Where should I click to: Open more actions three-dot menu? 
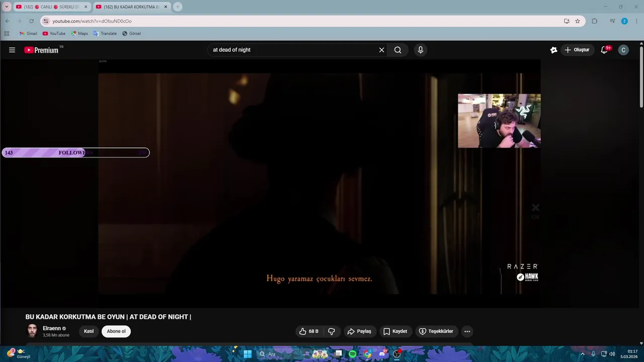coord(467,331)
